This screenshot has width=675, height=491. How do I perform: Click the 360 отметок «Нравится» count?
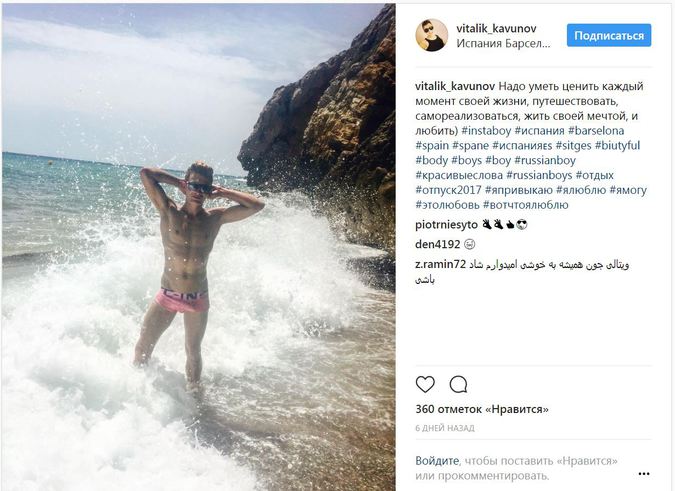pyautogui.click(x=482, y=409)
